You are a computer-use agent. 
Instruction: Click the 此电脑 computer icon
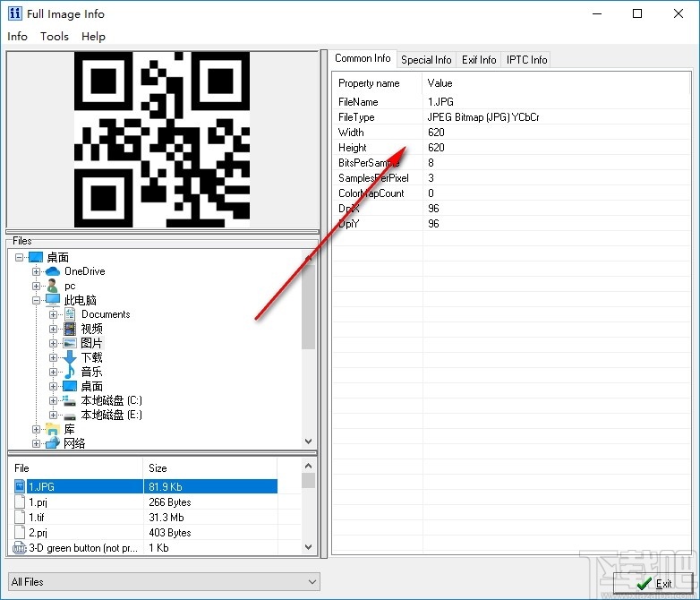pos(53,300)
